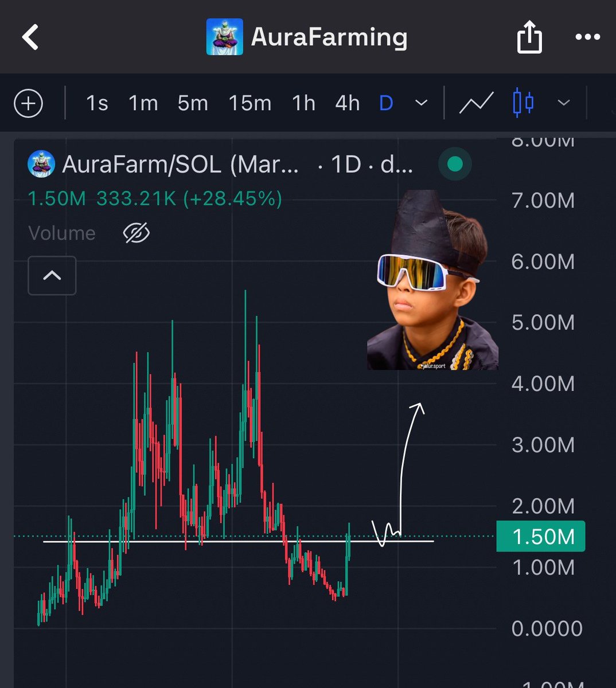Expand the timeframe dropdown chevron
This screenshot has width=616, height=688.
point(421,103)
